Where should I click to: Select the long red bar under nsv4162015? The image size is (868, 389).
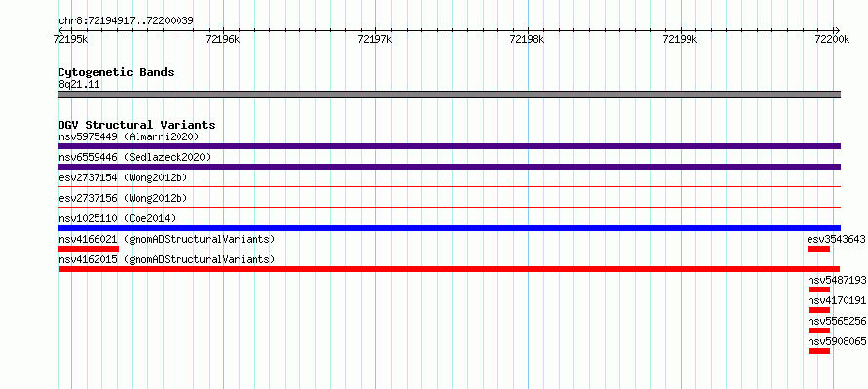449,269
